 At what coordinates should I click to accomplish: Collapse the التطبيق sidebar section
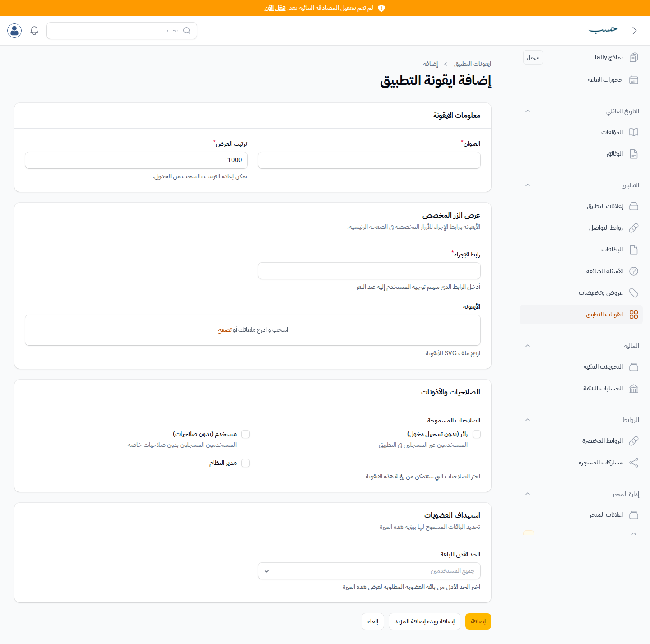[528, 185]
